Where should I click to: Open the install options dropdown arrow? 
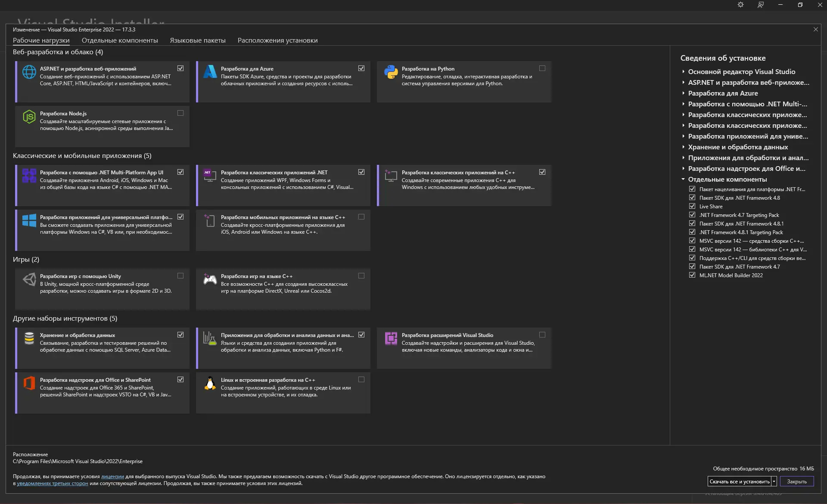[774, 481]
